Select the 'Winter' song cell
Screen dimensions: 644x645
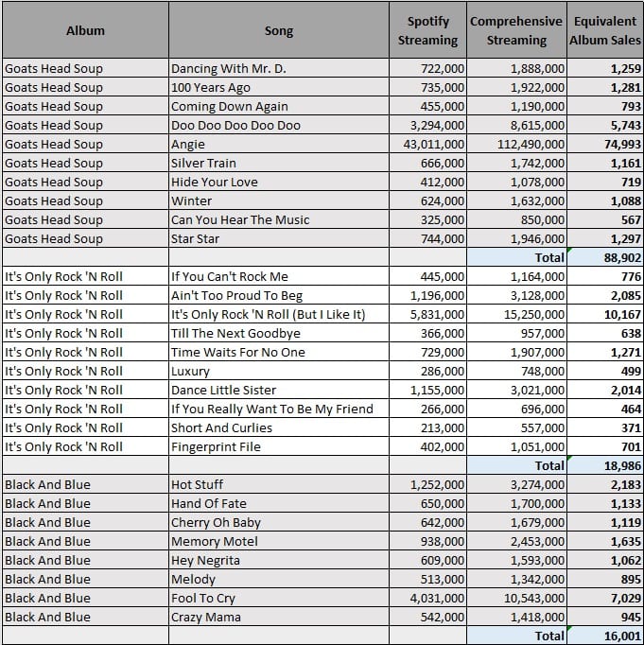click(x=279, y=200)
